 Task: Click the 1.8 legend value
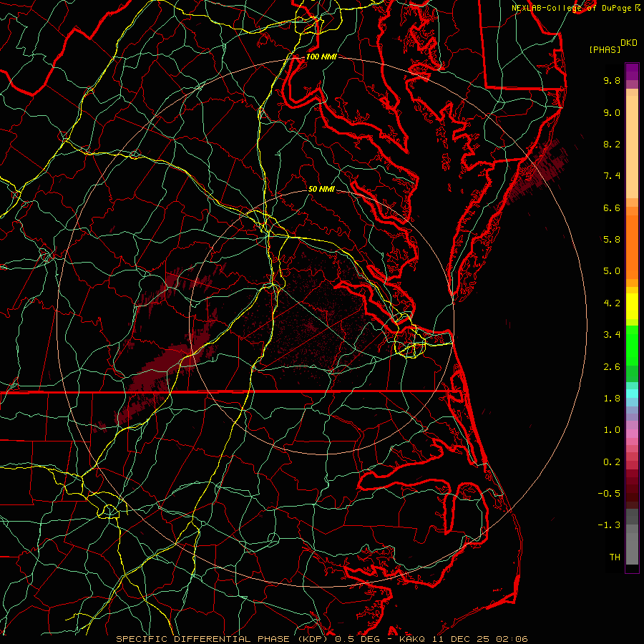point(612,399)
